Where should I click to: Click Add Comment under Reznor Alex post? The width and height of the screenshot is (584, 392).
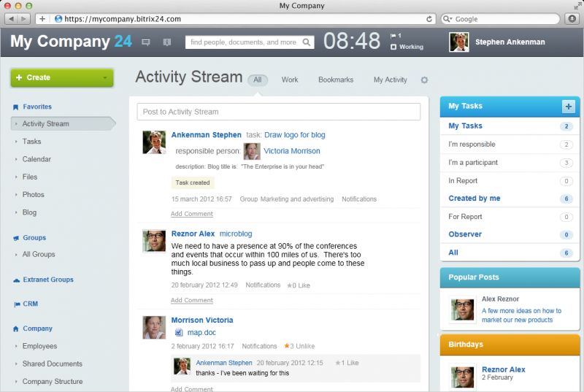[x=192, y=300]
